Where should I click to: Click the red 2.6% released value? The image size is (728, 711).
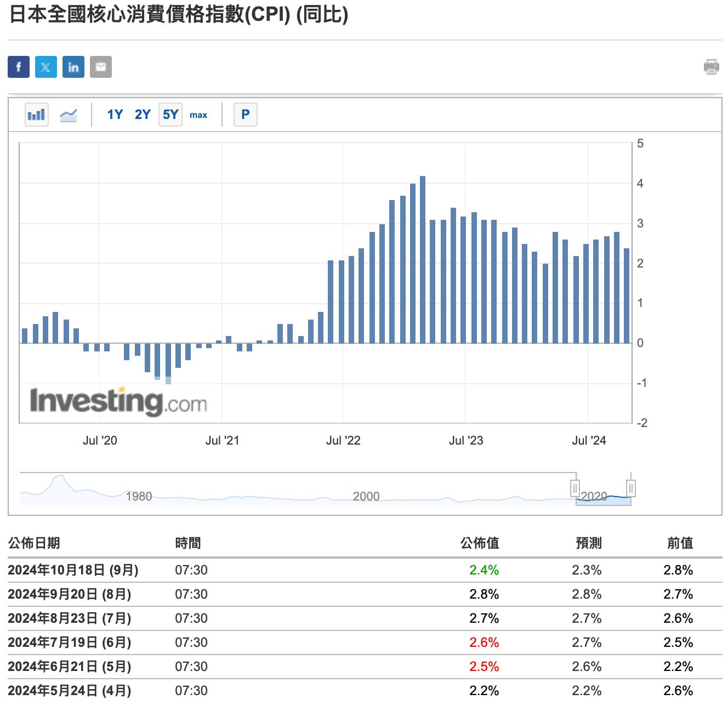click(484, 642)
